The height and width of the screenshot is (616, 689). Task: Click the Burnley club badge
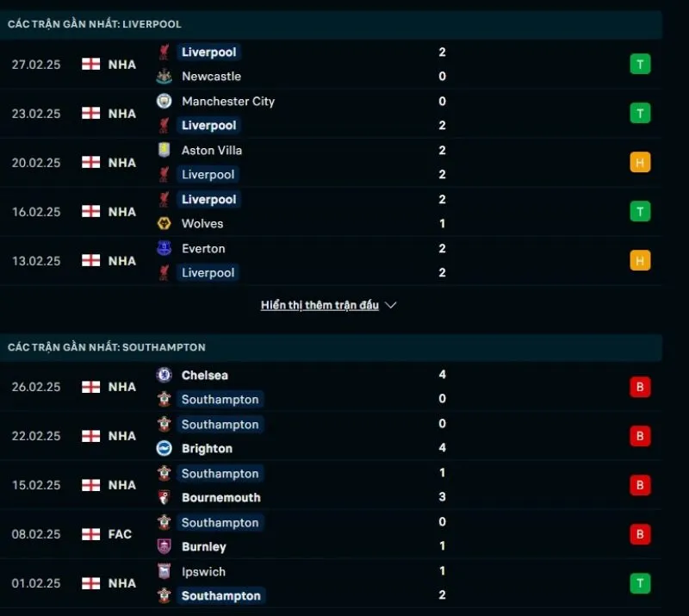coord(165,546)
